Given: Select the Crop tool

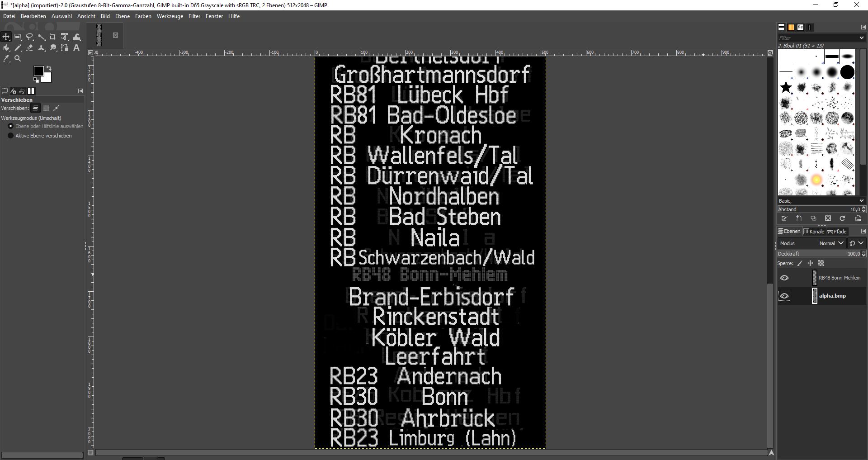Looking at the screenshot, I should (53, 37).
